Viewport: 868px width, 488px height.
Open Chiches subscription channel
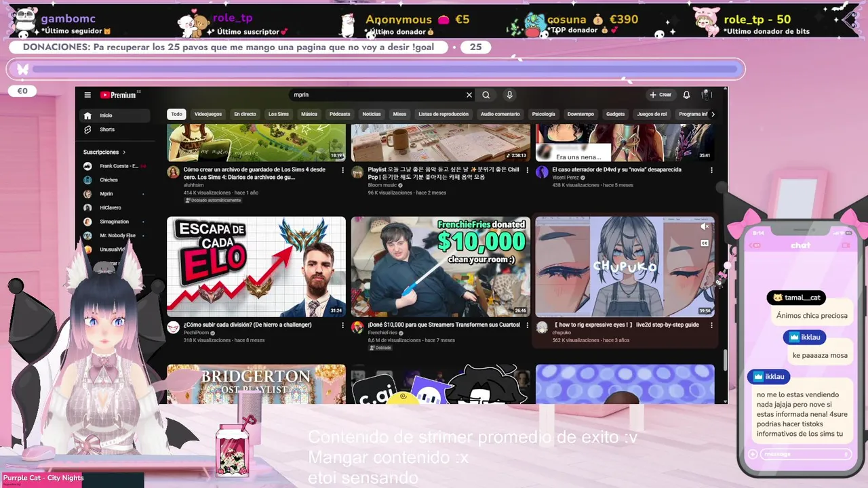pyautogui.click(x=115, y=180)
